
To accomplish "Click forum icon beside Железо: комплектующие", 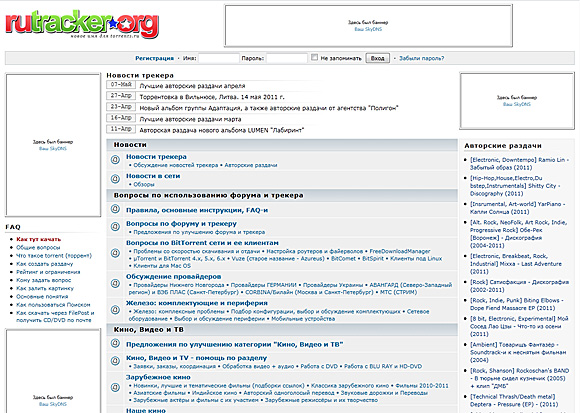I will [115, 310].
